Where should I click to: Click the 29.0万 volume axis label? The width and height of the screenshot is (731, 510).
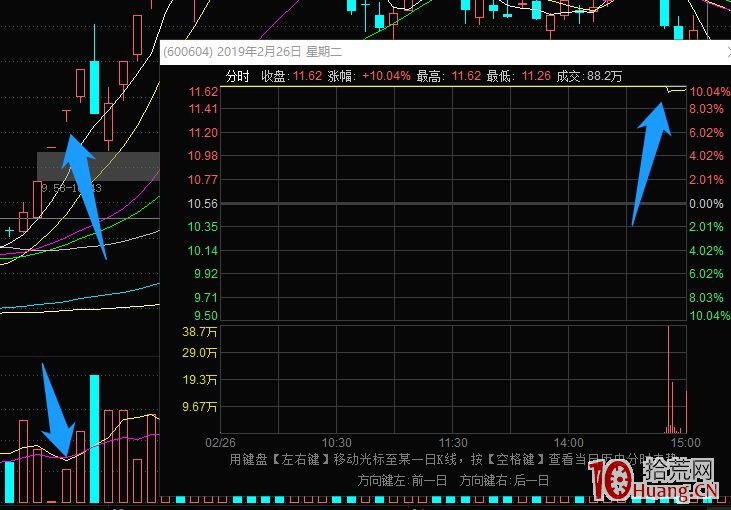coord(200,353)
